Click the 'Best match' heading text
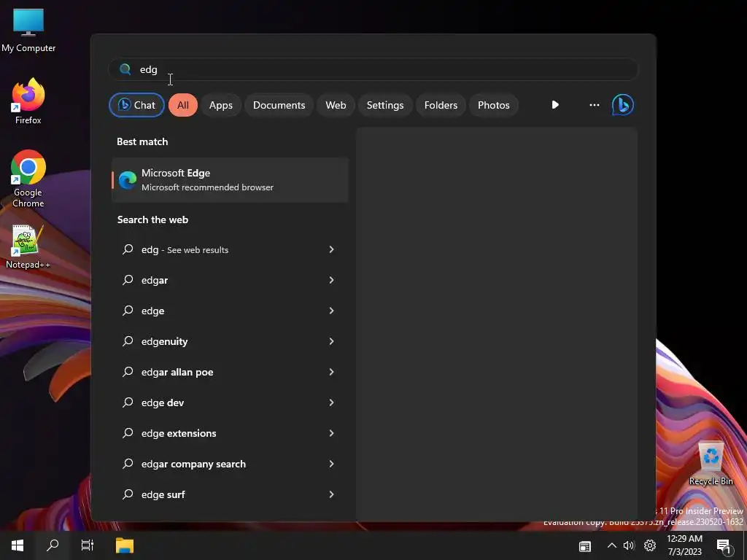 click(x=142, y=141)
